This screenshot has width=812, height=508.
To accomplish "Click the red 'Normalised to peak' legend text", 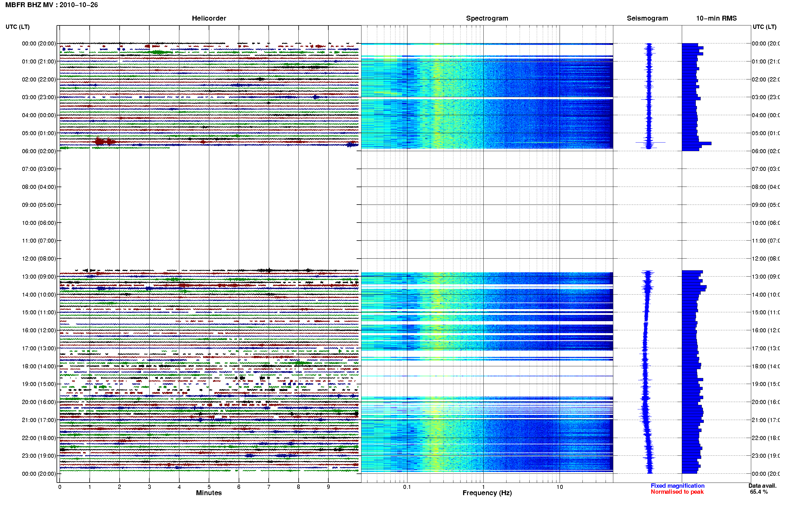I will (x=677, y=492).
